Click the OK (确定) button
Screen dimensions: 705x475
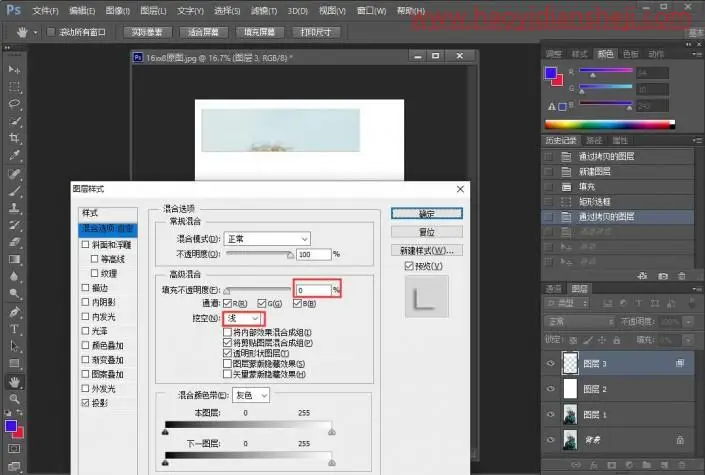click(x=427, y=214)
